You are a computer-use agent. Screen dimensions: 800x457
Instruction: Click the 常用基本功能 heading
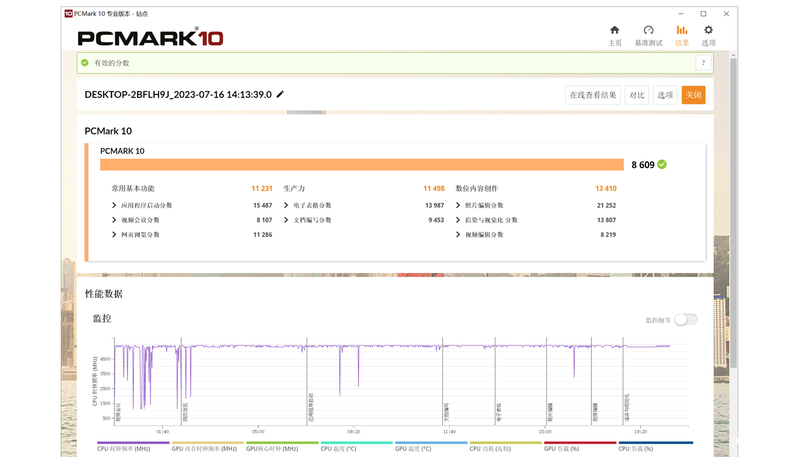(133, 188)
